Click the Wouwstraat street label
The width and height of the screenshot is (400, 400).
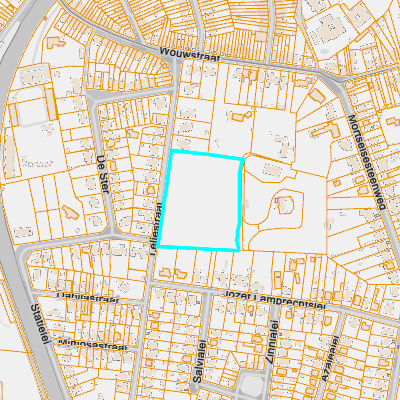coord(190,55)
